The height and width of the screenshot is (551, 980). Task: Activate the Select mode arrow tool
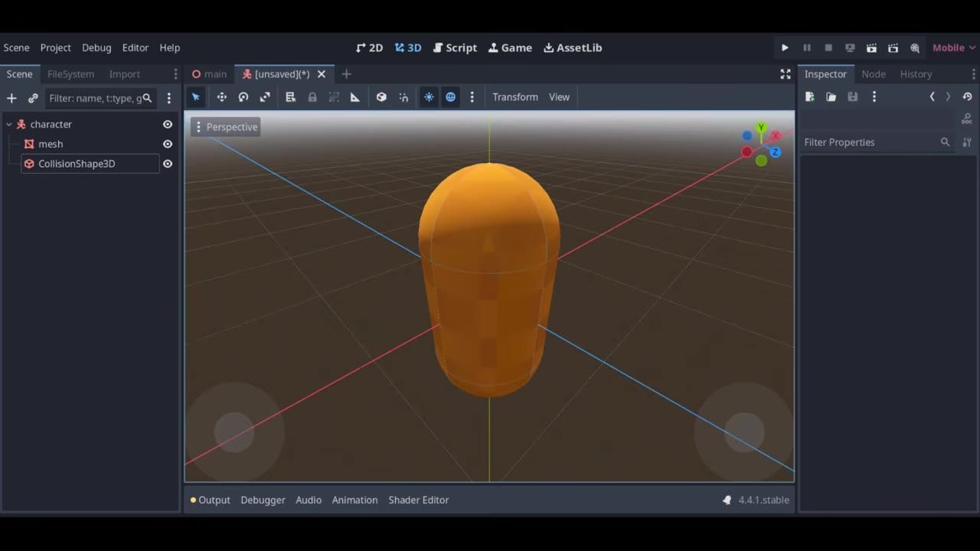pyautogui.click(x=196, y=97)
